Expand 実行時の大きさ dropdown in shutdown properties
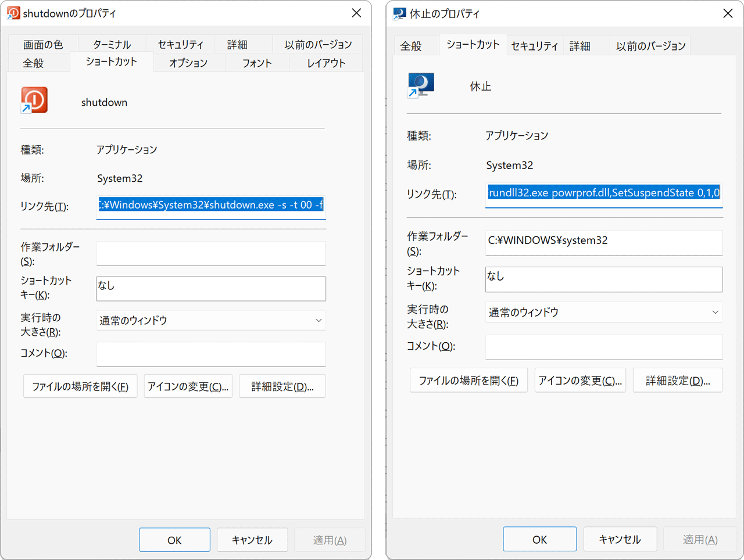This screenshot has width=744, height=560. click(211, 320)
